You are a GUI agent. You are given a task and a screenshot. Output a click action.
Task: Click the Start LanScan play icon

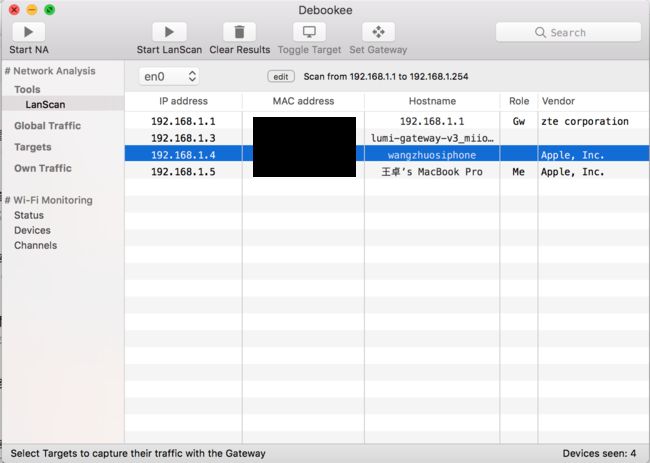(169, 32)
